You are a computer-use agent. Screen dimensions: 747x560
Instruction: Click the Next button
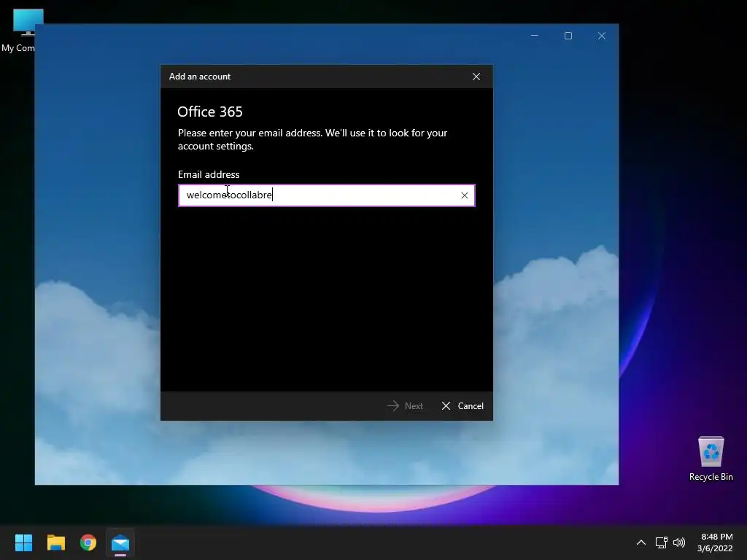pos(405,405)
